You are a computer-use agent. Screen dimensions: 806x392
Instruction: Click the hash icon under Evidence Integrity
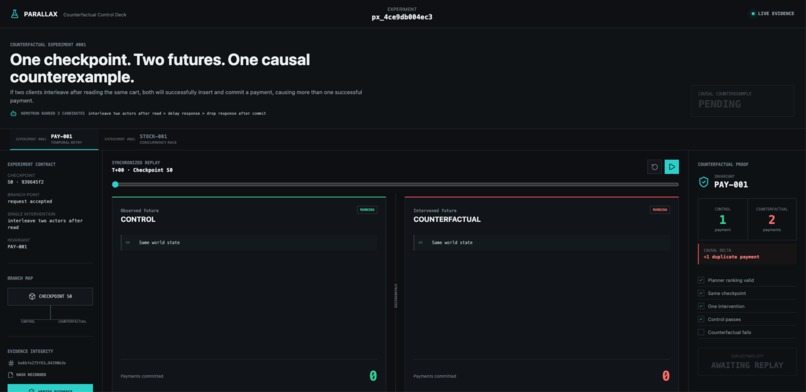(11, 363)
